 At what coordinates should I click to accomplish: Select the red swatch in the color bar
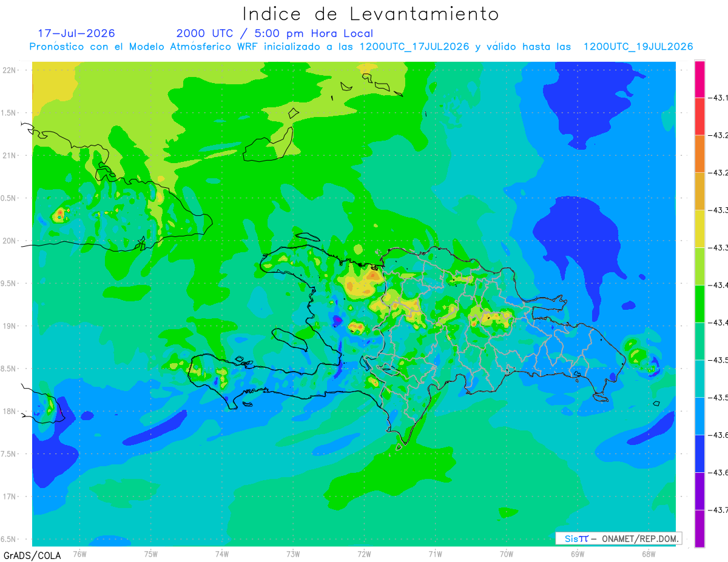coord(699,116)
